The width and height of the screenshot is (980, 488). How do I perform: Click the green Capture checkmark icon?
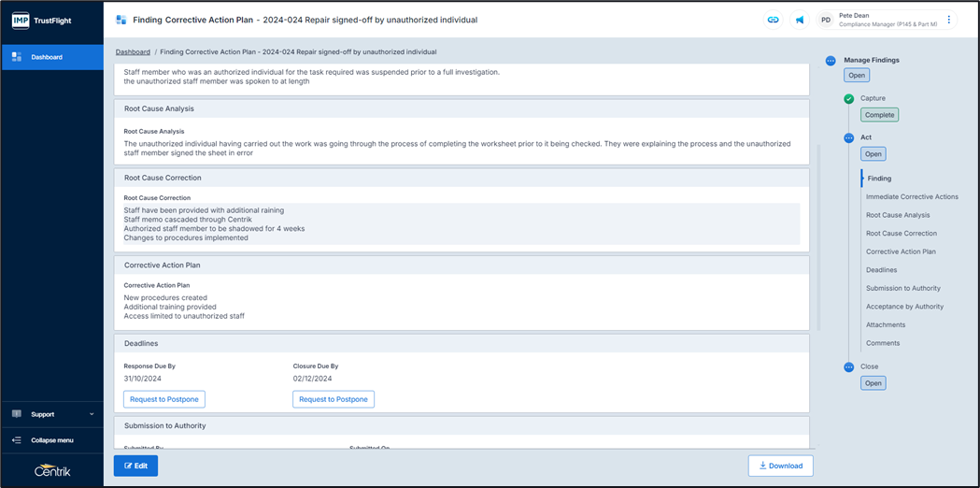(848, 99)
